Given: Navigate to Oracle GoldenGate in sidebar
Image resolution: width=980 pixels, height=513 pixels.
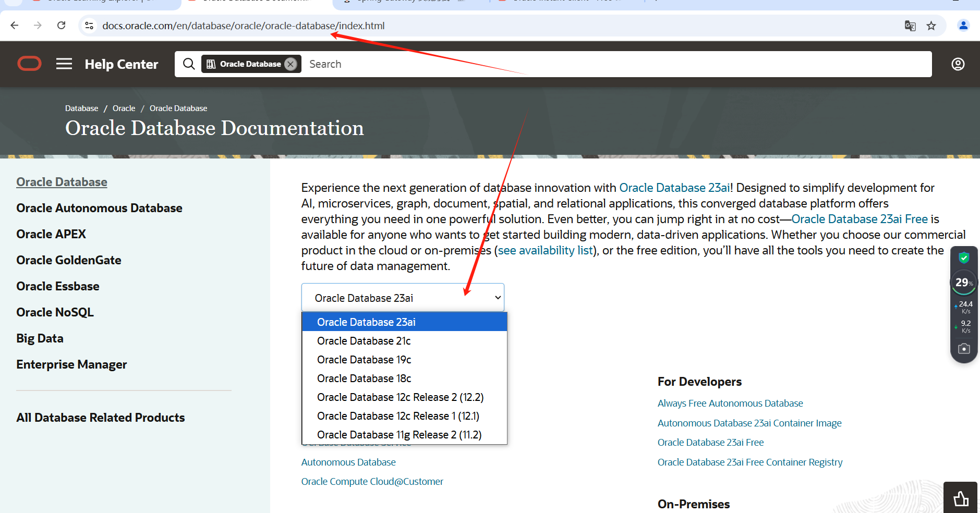Looking at the screenshot, I should pyautogui.click(x=69, y=260).
